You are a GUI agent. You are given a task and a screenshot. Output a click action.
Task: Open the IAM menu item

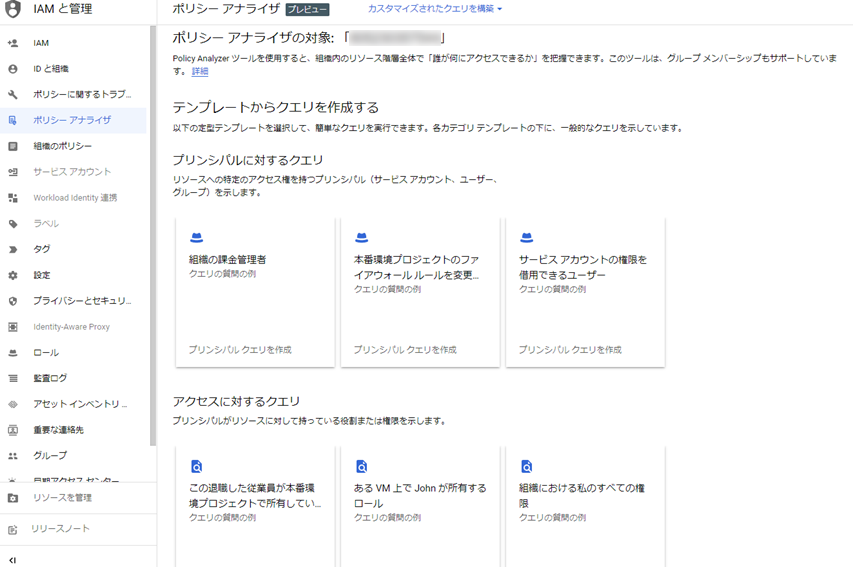click(73, 43)
